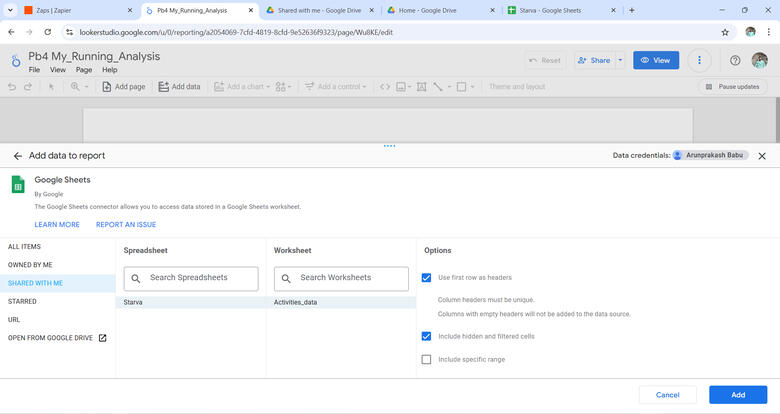
Task: Click Pause updates button
Action: (x=733, y=87)
